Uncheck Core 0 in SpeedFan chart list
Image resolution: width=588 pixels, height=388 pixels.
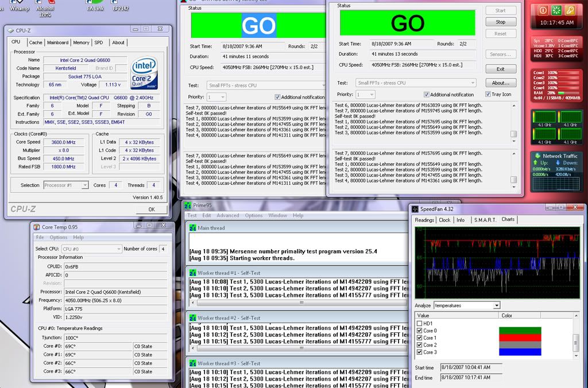click(x=420, y=331)
